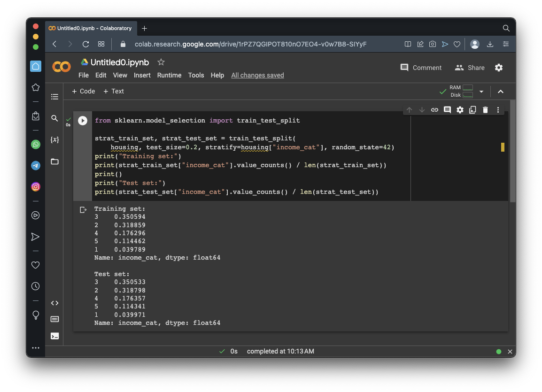Expand the RAM and Disk connection dropdown
This screenshot has height=392, width=542.
[481, 92]
